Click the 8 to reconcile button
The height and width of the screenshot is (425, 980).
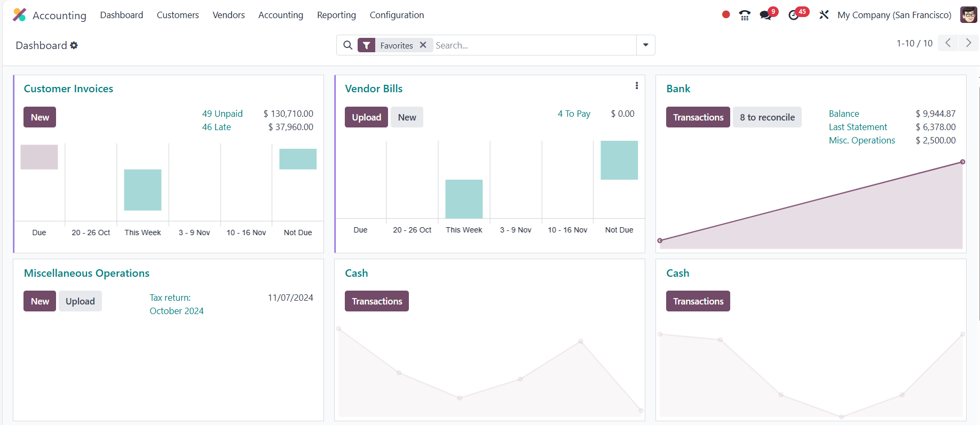pos(767,117)
